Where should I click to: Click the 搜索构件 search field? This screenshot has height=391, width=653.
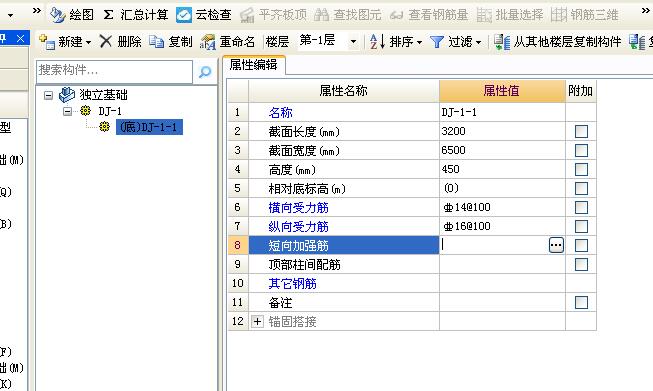[115, 72]
